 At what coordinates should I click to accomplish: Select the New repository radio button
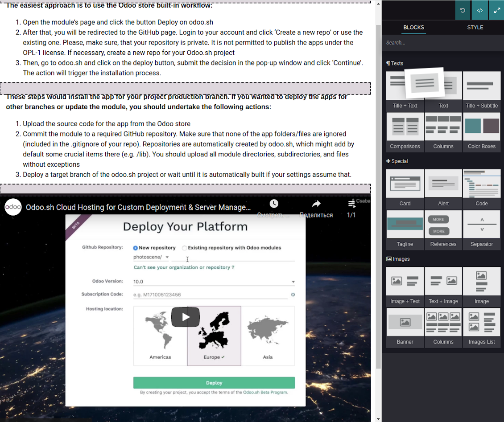click(x=135, y=248)
